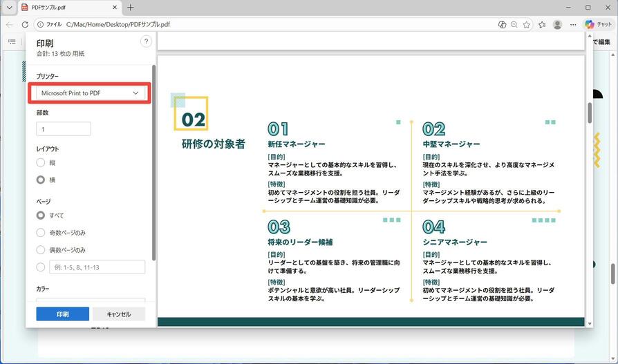Screen dimensions: 618x364
Task: Click the Copilot icon in address bar
Action: (502, 24)
